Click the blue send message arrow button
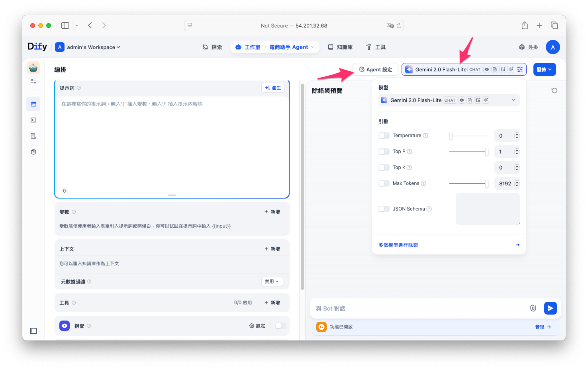The height and width of the screenshot is (370, 588). 550,308
